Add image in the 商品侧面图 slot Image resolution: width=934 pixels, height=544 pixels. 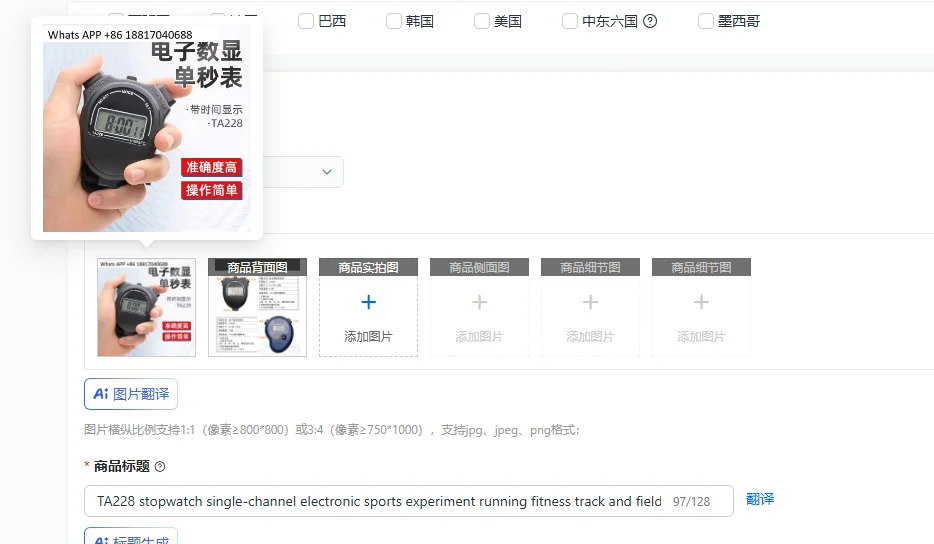click(479, 307)
